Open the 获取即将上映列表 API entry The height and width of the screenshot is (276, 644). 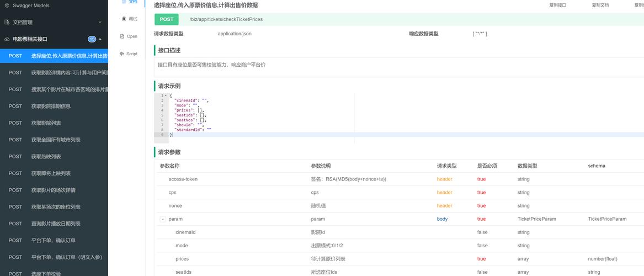pos(54,173)
